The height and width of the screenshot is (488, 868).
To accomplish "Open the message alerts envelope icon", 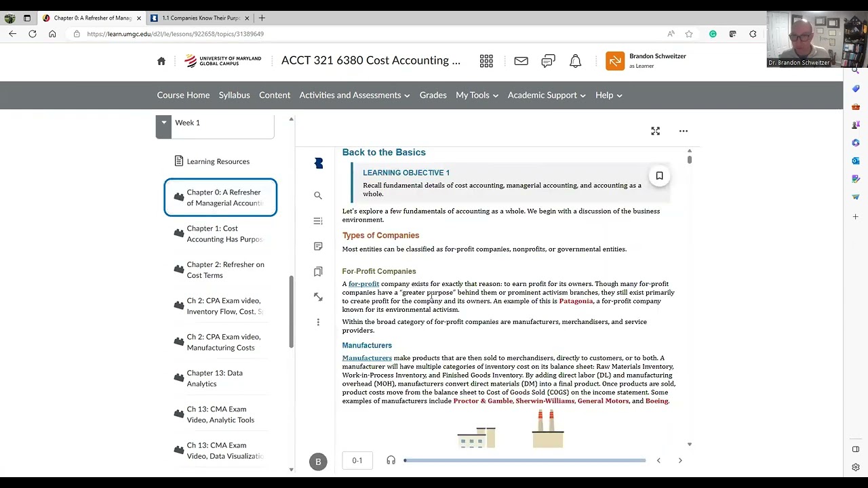I will click(521, 61).
